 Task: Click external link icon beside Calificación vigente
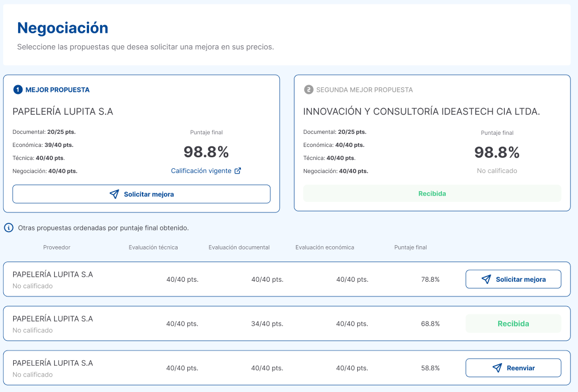point(238,171)
